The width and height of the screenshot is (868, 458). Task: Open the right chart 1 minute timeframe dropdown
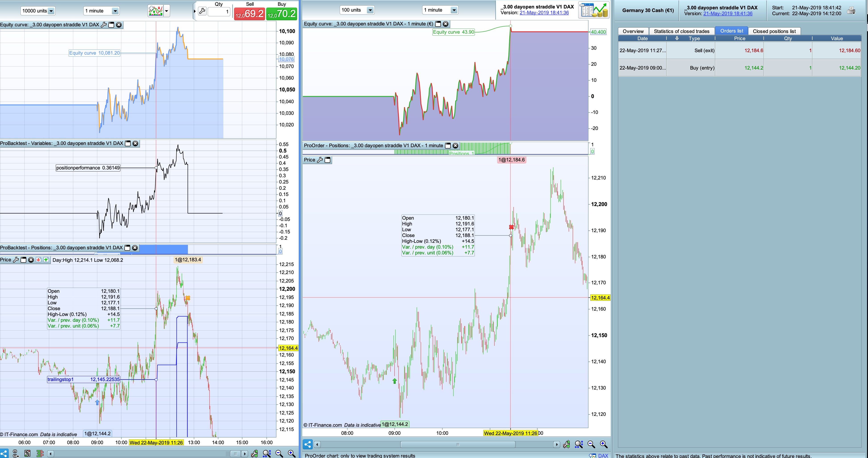coord(454,10)
